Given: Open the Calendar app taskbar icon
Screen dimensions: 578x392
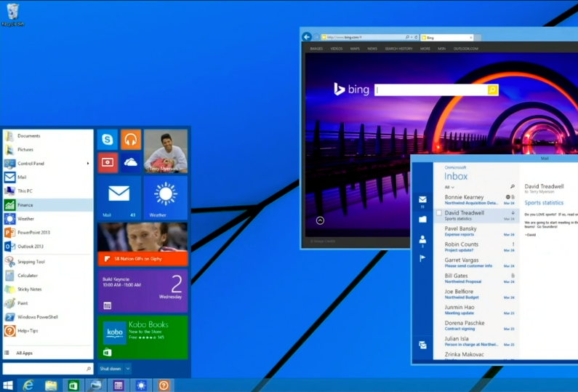Looking at the screenshot, I should (x=119, y=385).
